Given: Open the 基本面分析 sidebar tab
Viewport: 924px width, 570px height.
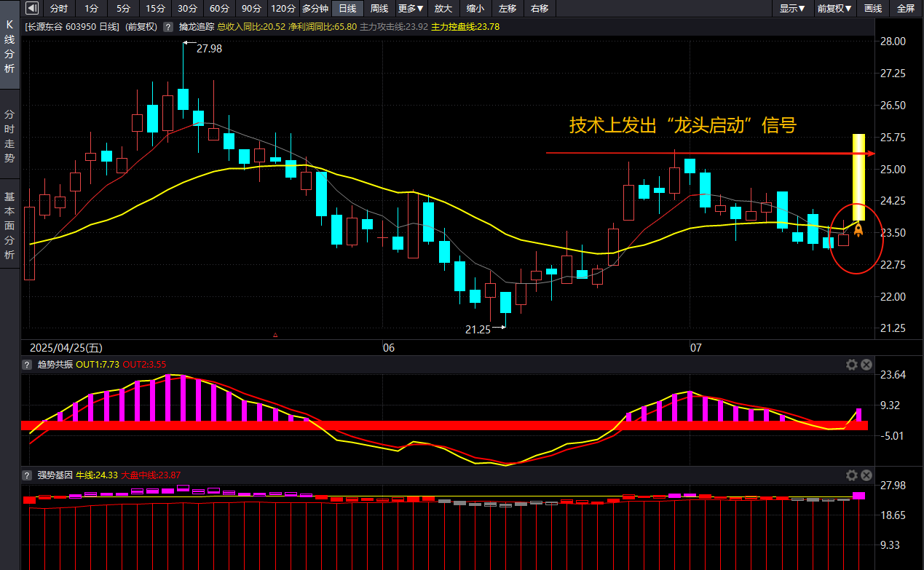Looking at the screenshot, I should click(x=9, y=226).
